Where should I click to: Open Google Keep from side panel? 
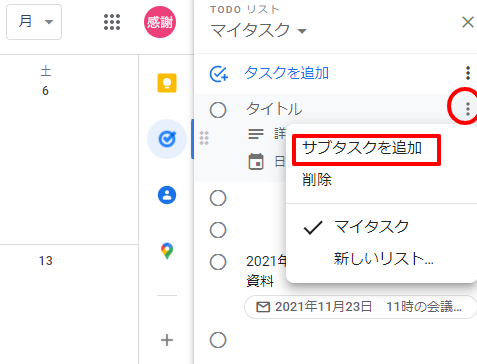pyautogui.click(x=167, y=83)
